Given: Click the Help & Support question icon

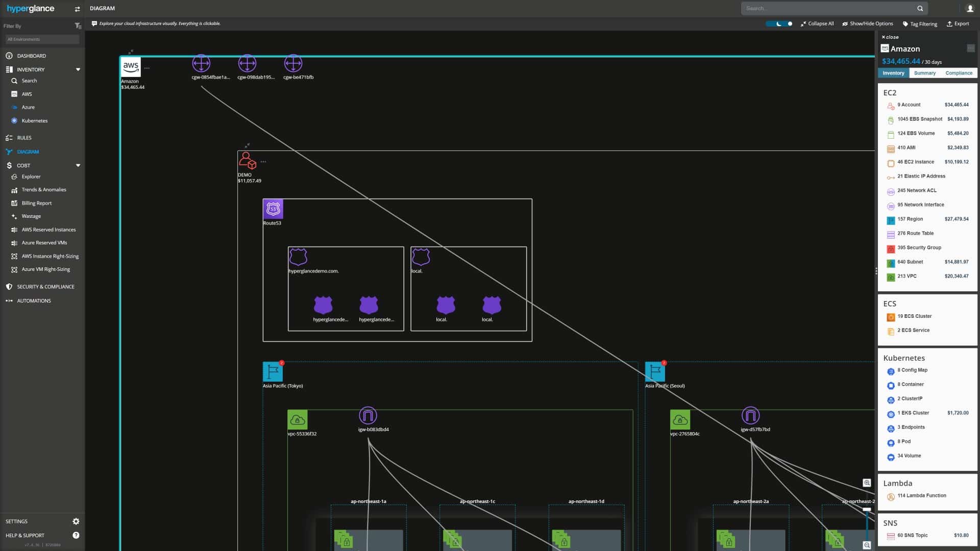Looking at the screenshot, I should 76,535.
